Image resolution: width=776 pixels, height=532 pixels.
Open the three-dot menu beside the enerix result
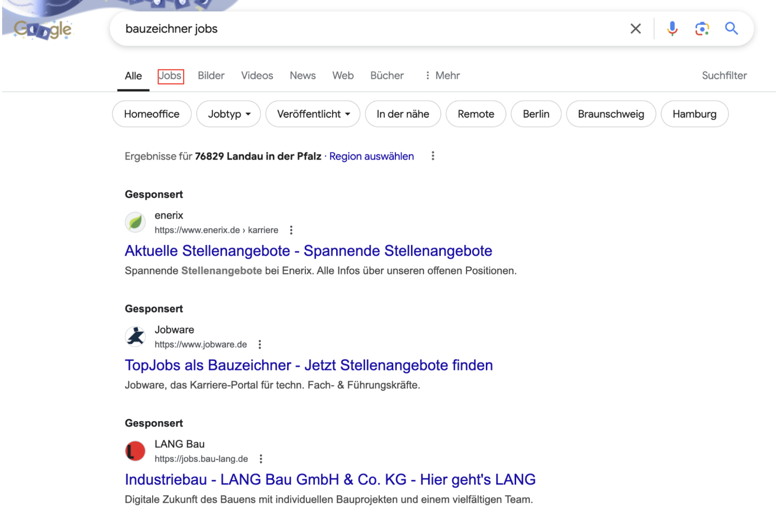point(291,230)
